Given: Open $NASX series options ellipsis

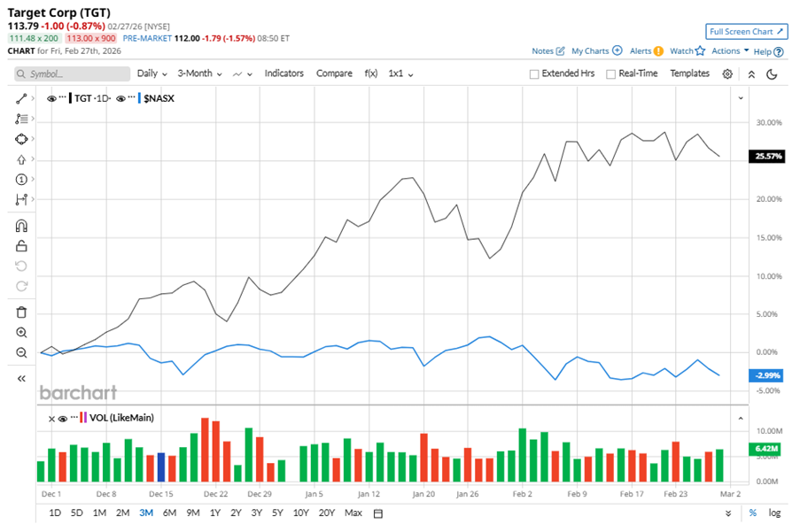Looking at the screenshot, I should 132,96.
